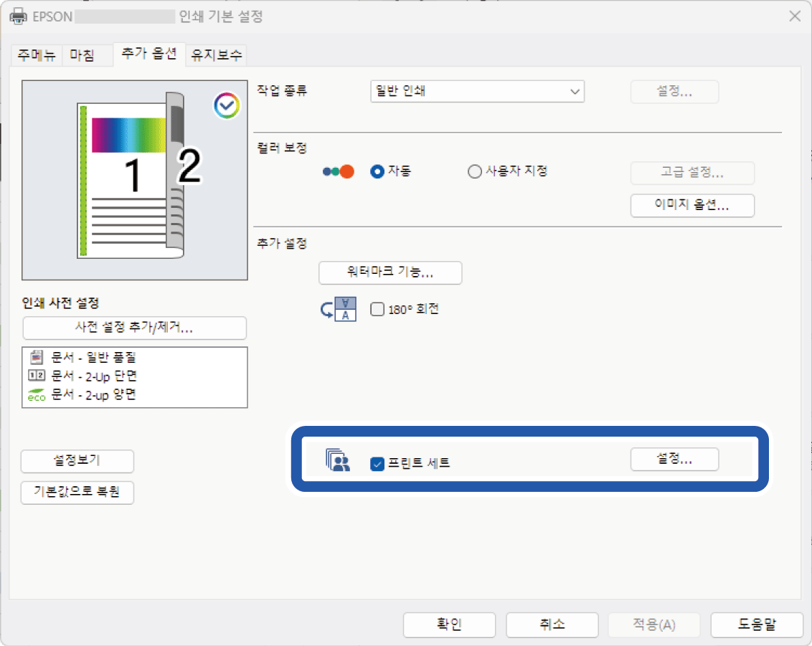Select the 사용자 지정 radio button

pyautogui.click(x=474, y=172)
